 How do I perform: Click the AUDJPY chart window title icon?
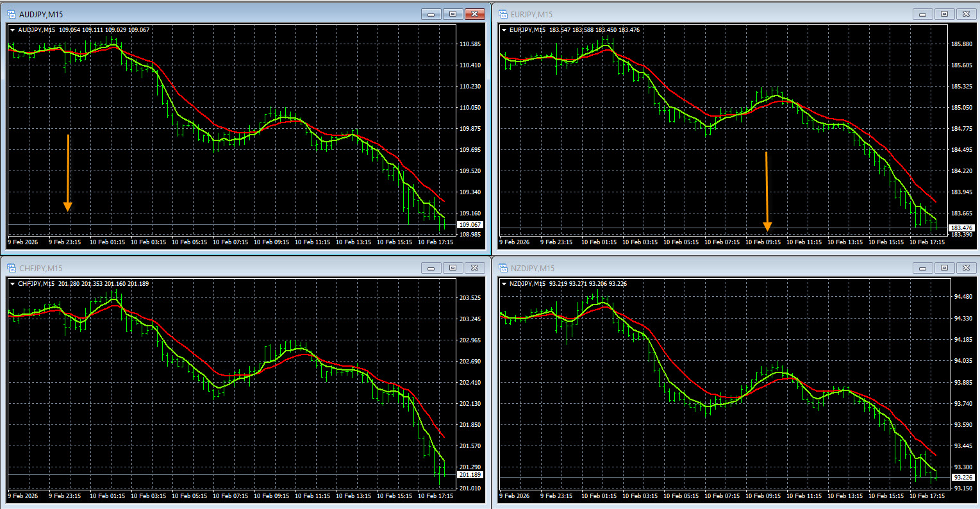pyautogui.click(x=12, y=14)
